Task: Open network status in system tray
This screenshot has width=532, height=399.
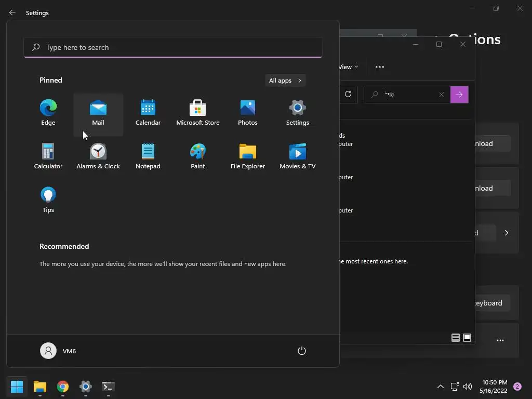Action: tap(455, 387)
